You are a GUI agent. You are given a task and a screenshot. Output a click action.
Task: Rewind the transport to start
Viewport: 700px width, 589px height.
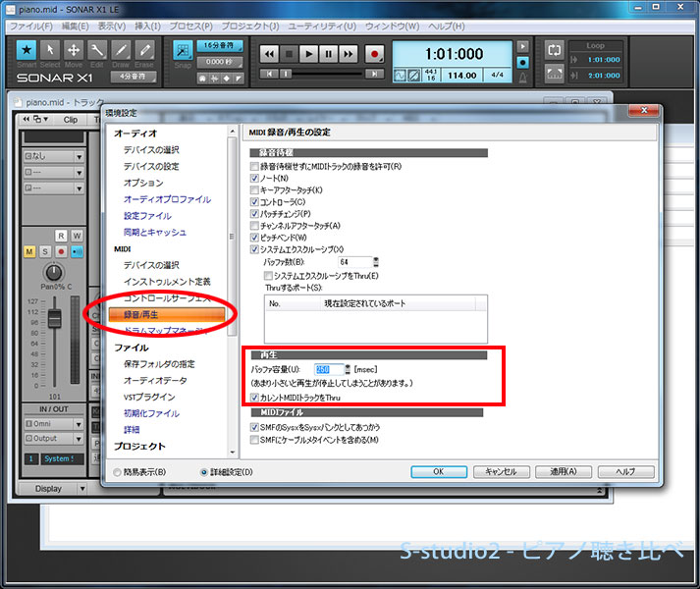coord(268,54)
